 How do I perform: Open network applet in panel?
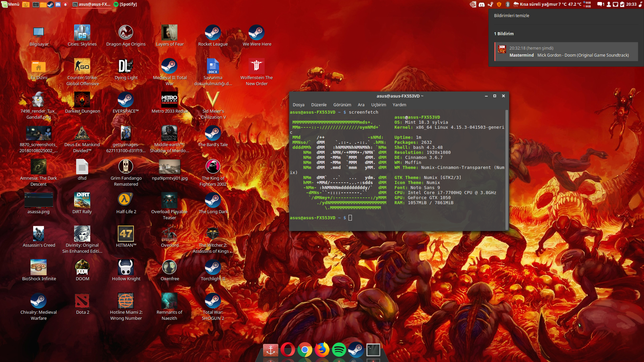pyautogui.click(x=615, y=4)
